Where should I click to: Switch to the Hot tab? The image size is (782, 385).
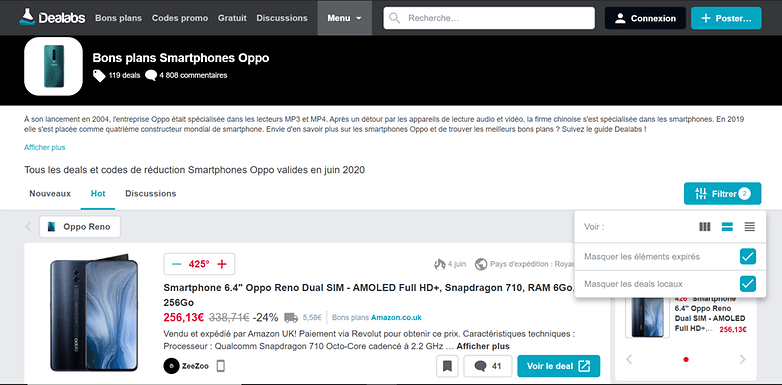point(98,193)
